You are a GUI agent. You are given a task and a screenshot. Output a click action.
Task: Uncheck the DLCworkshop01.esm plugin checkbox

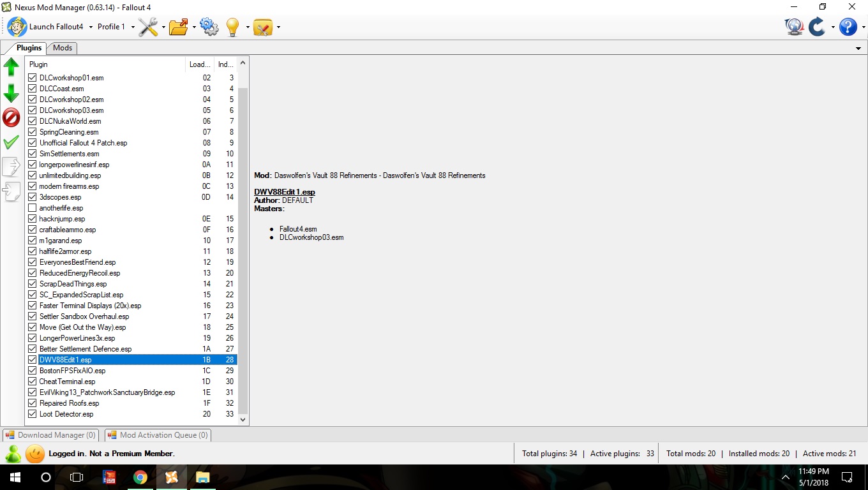point(33,78)
